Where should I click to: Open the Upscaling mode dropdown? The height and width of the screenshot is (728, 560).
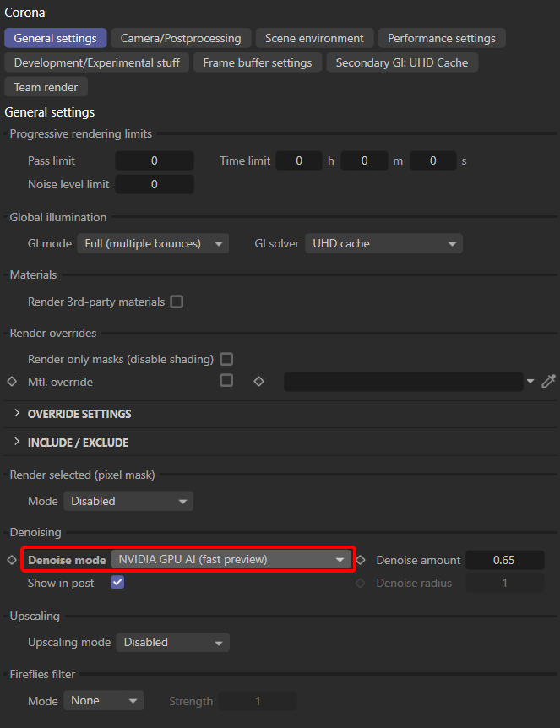(173, 643)
